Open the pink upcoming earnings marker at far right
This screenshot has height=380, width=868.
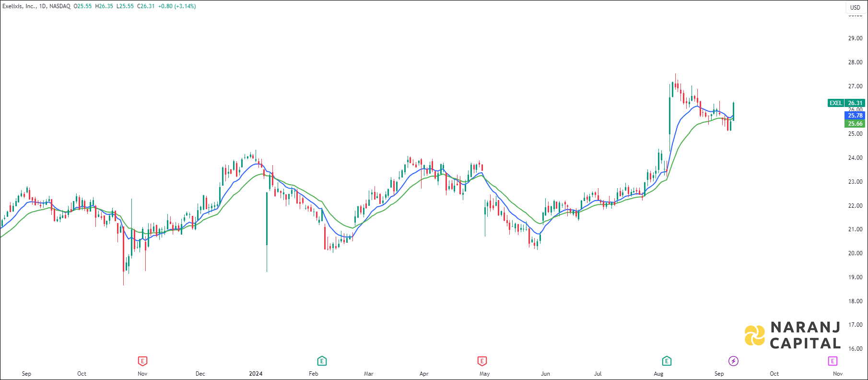833,361
